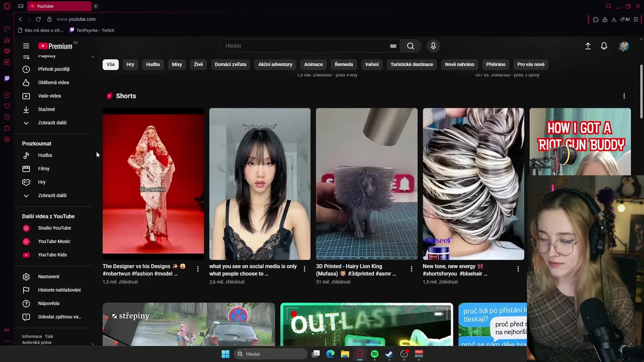The height and width of the screenshot is (362, 644).
Task: Open Opera easy setup sliders icon
Action: point(636,19)
